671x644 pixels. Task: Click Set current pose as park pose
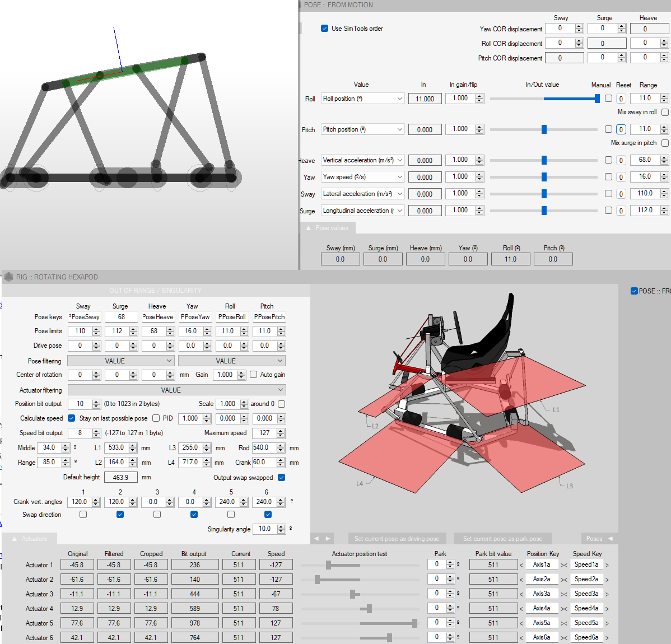502,539
